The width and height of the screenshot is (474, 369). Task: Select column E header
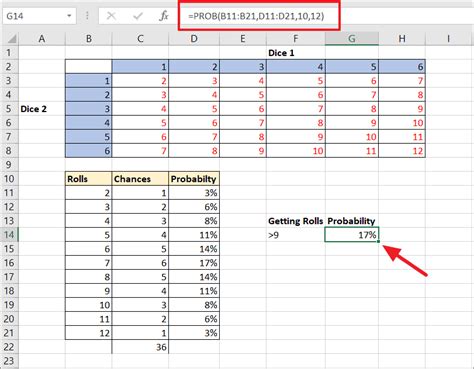pos(243,39)
